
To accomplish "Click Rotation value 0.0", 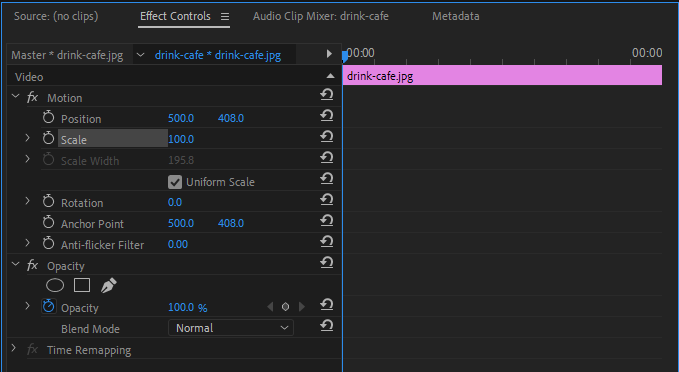I will click(175, 202).
